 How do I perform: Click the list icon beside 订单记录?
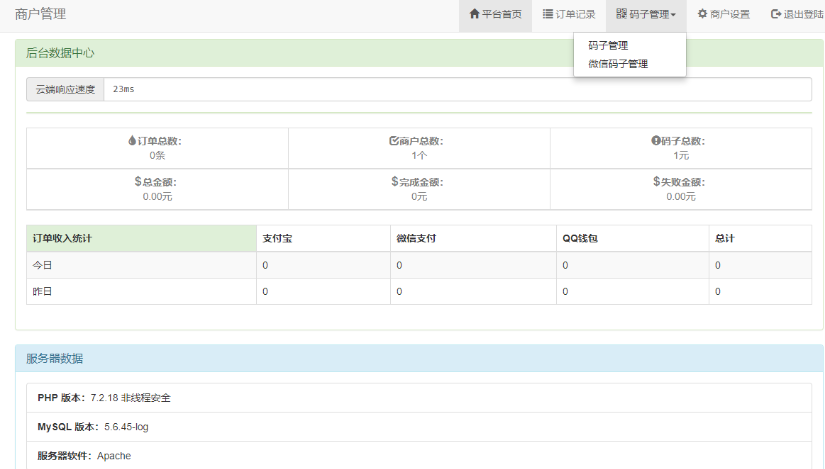548,14
